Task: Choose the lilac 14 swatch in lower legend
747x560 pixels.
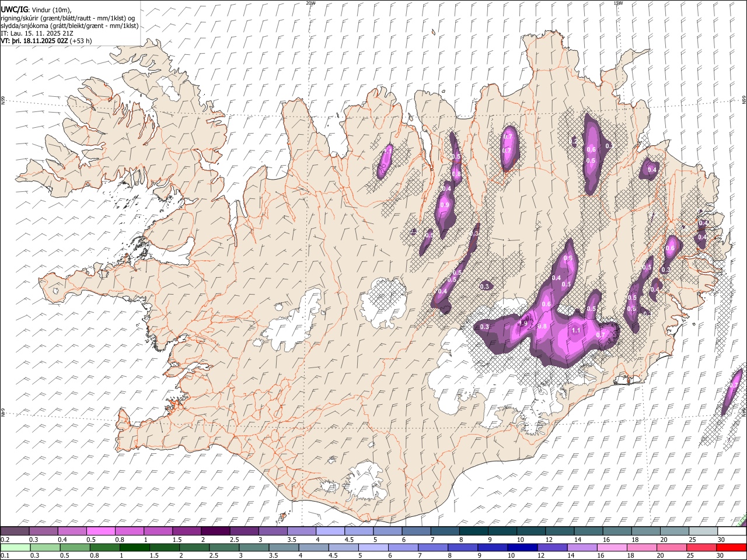Action: click(x=582, y=547)
